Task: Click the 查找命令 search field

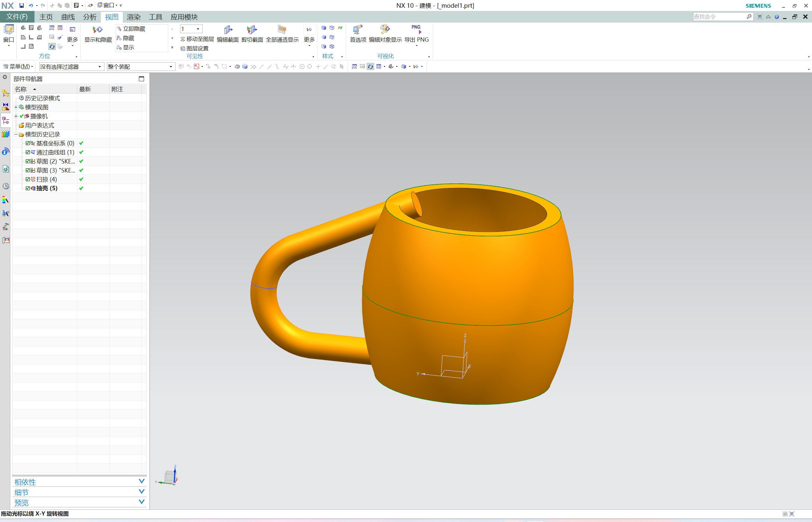Action: [718, 17]
